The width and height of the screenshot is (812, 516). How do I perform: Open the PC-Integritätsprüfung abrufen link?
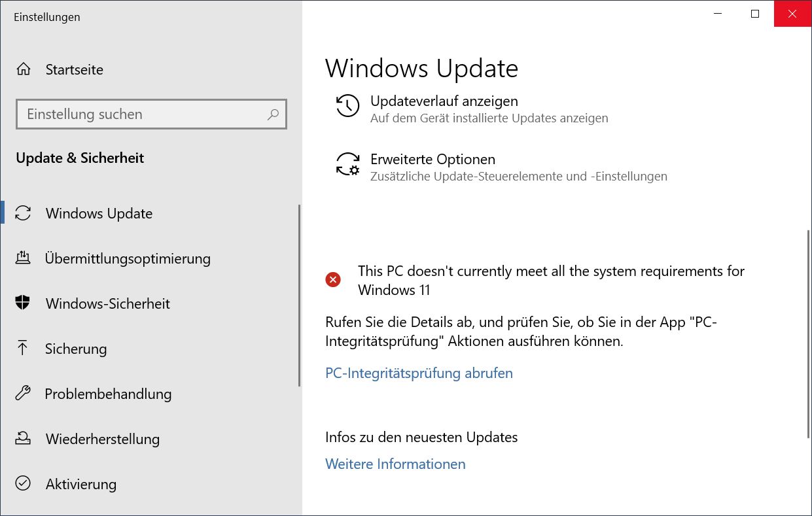pos(419,373)
